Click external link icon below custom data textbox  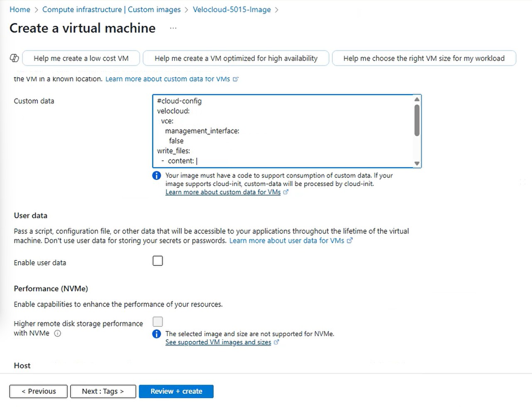click(286, 192)
